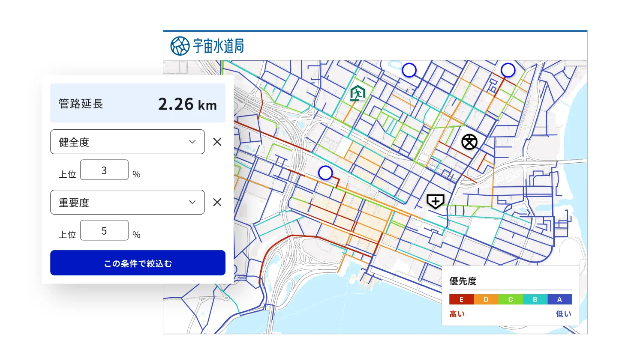Click the 2.26 km value

pyautogui.click(x=187, y=104)
